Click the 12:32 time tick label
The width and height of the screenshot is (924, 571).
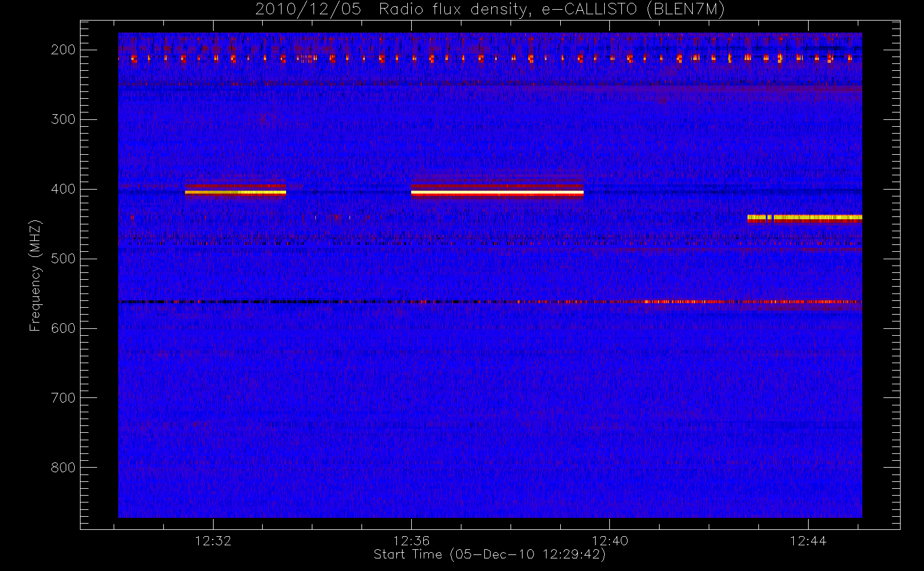(213, 541)
